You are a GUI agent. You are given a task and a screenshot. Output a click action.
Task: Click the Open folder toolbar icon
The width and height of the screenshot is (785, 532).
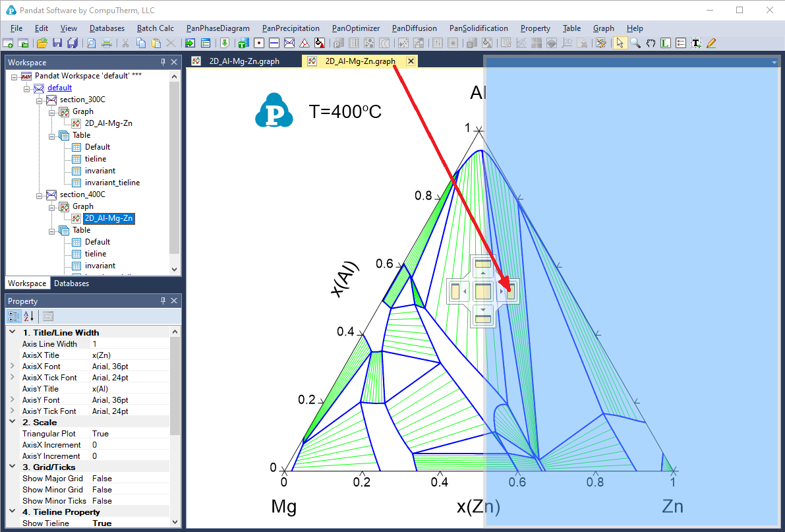click(42, 43)
